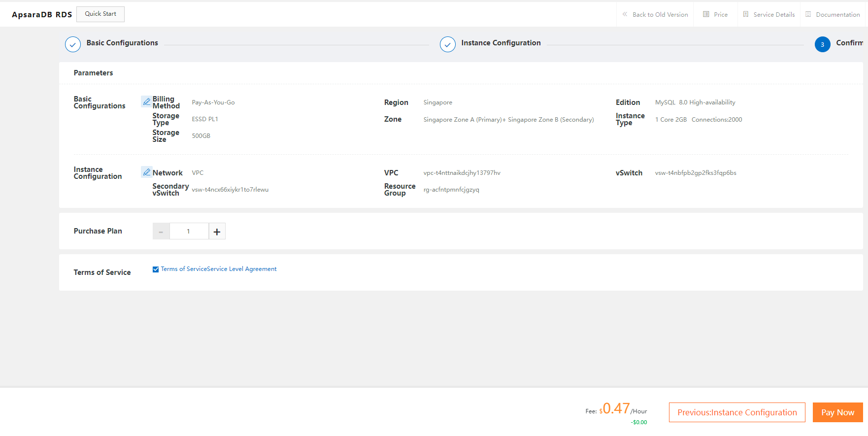This screenshot has height=436, width=868.
Task: Click the edit pencil icon beside Network
Action: point(146,172)
